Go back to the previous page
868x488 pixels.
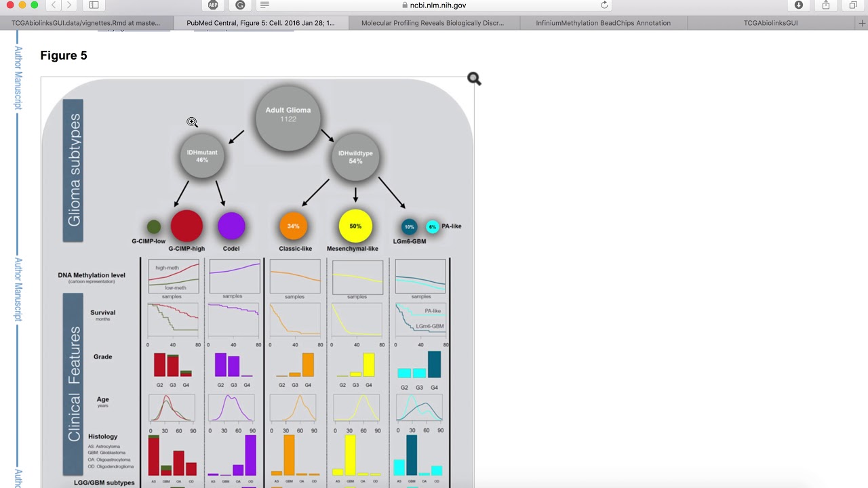54,5
